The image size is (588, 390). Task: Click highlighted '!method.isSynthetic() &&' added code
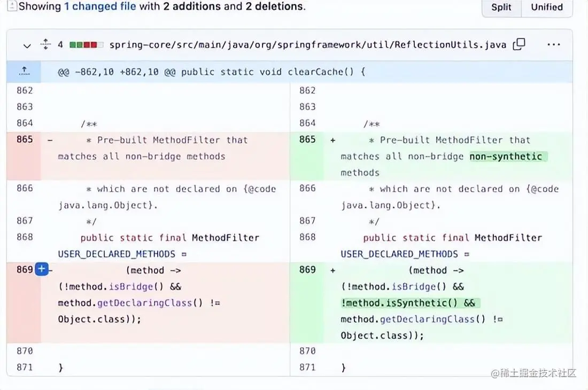tap(410, 303)
